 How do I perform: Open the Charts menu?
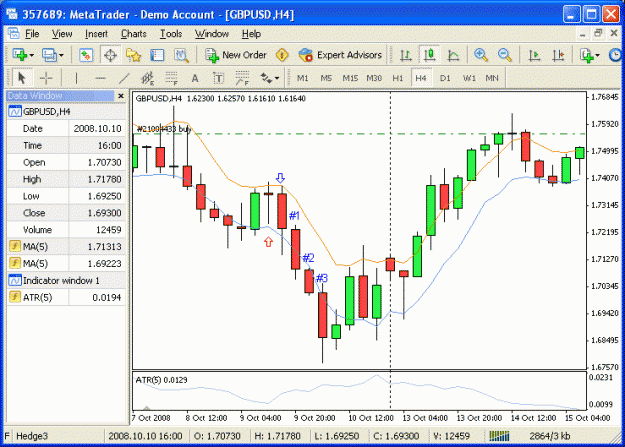point(134,34)
